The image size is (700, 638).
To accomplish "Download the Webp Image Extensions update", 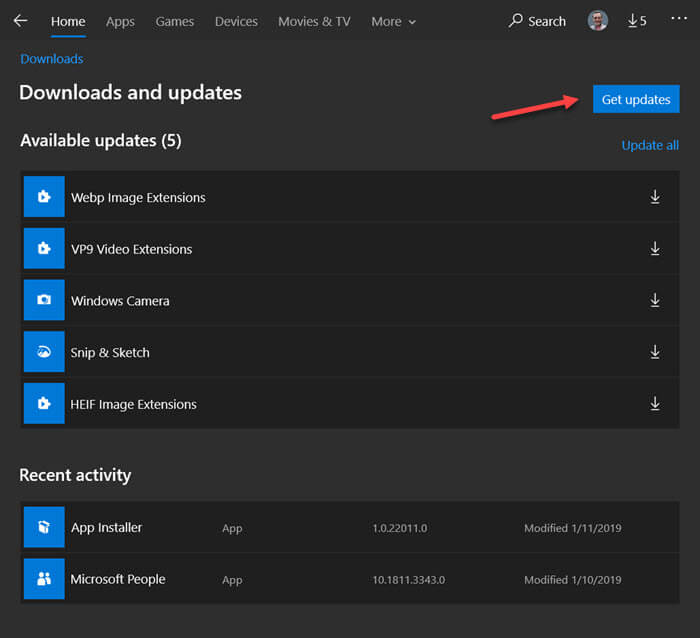I will click(654, 196).
